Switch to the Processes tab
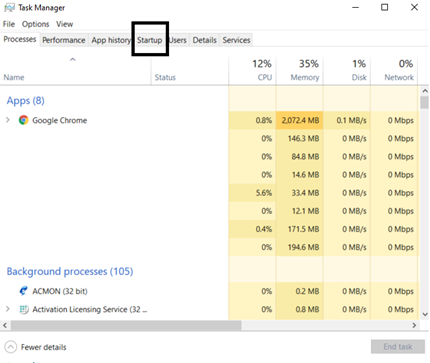Screen dimensions: 430x363 (20, 39)
